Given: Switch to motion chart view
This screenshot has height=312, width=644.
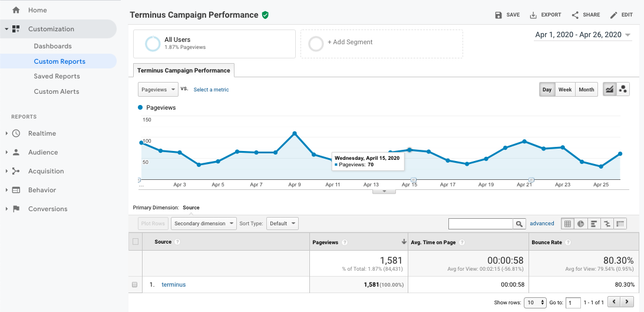Looking at the screenshot, I should (623, 89).
